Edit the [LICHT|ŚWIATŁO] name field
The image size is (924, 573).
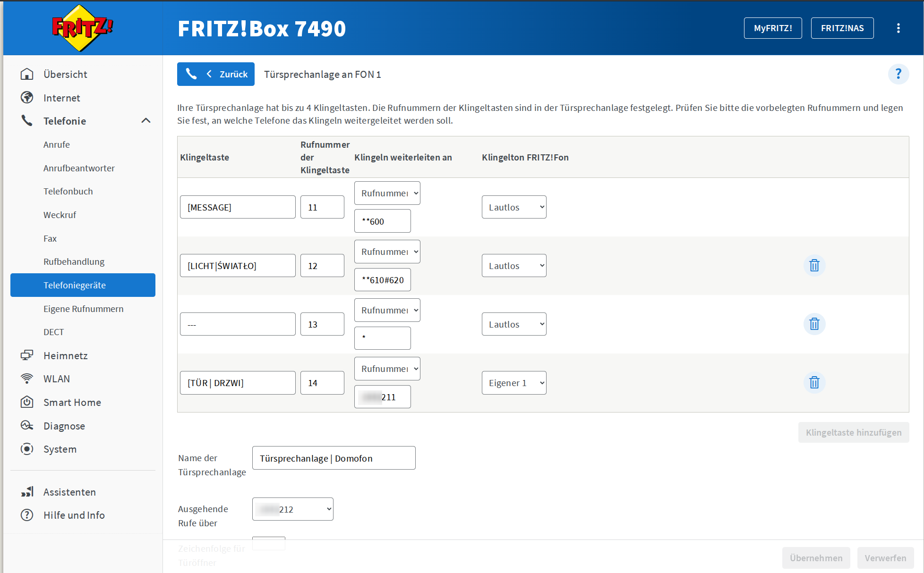point(238,266)
